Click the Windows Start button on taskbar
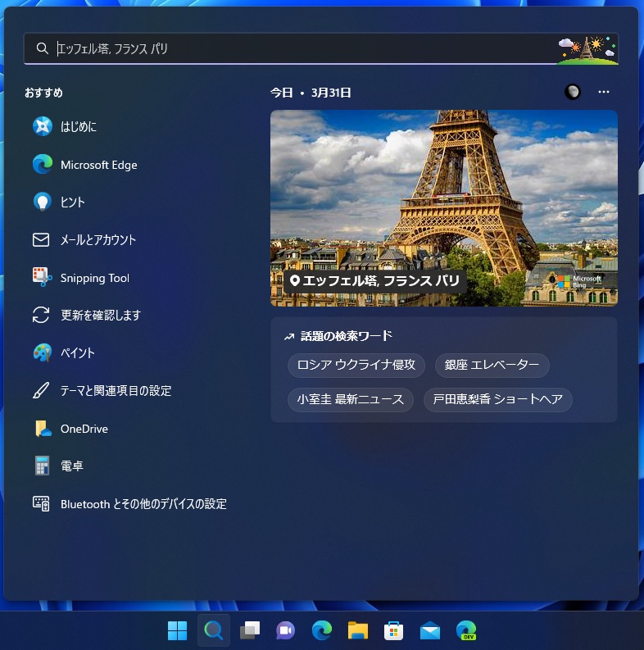 [x=177, y=630]
